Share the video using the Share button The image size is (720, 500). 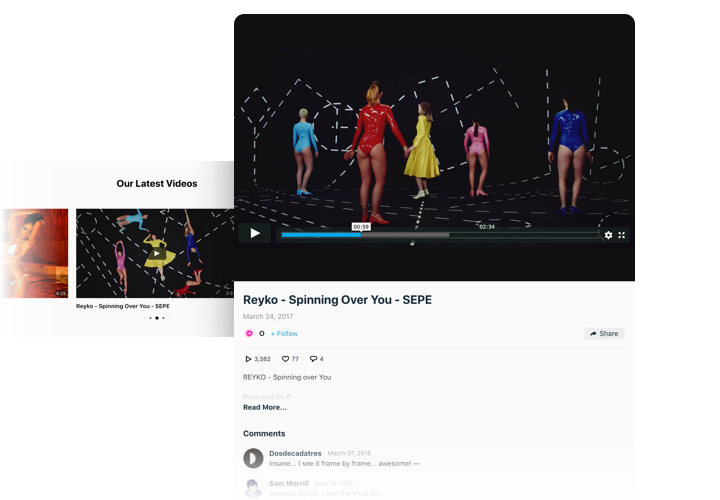pos(604,333)
